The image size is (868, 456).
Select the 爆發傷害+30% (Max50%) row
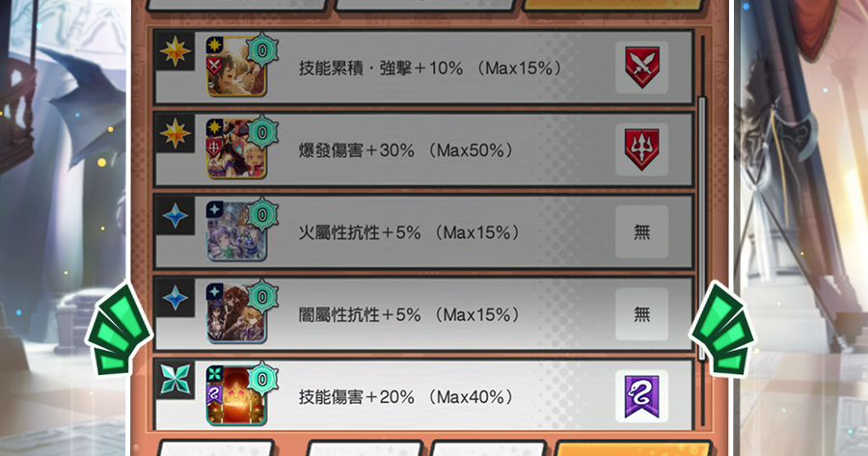423,149
